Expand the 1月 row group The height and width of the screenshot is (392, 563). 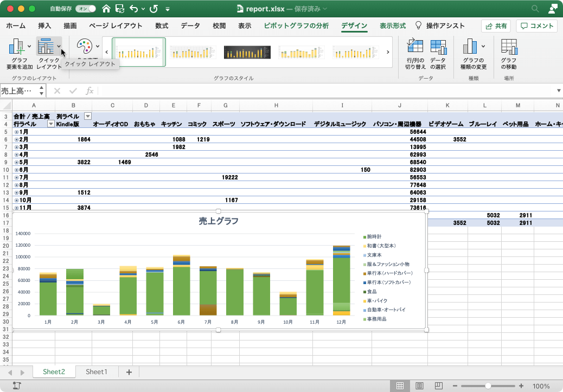click(x=16, y=132)
